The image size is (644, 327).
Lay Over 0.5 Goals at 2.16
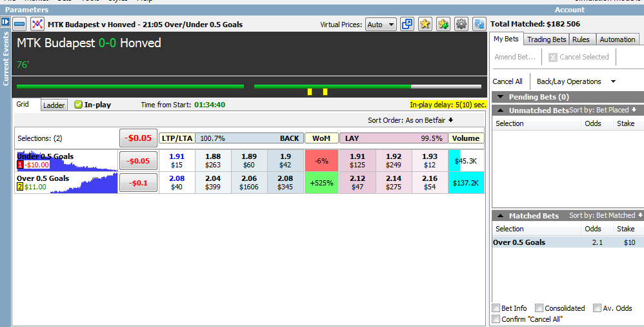[x=430, y=183]
